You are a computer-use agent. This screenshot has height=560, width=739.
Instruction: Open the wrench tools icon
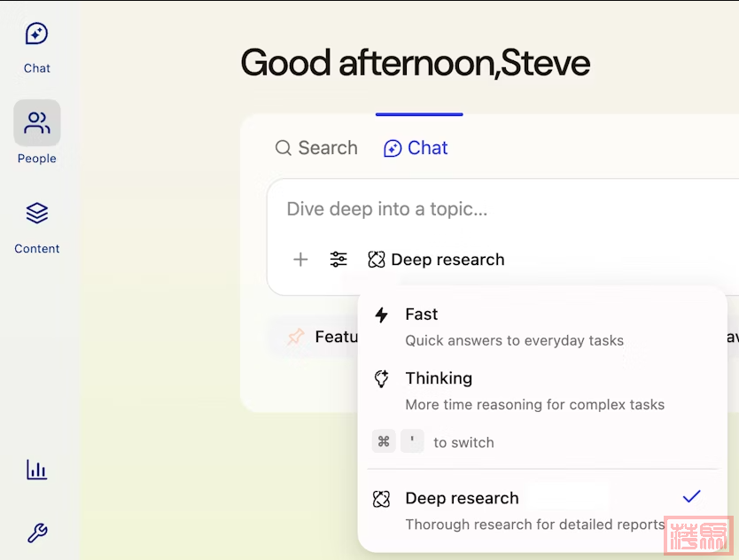click(x=36, y=533)
